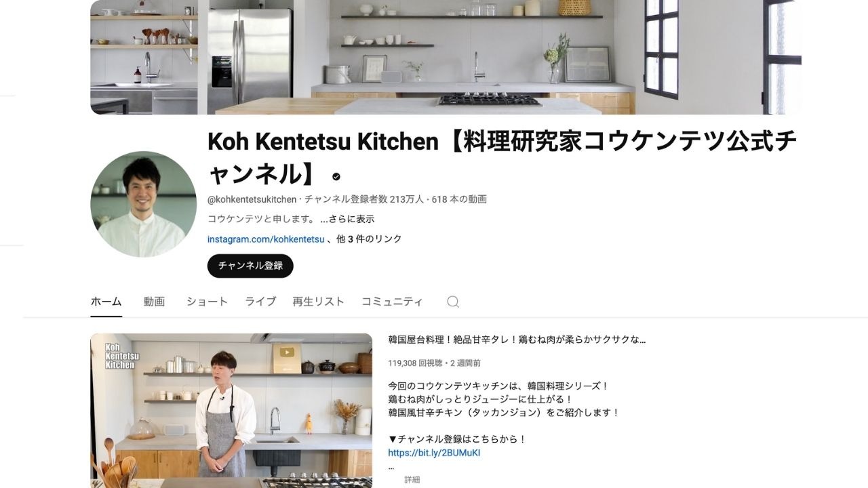This screenshot has height=488, width=868.
Task: Select the ライブ tab
Action: (x=260, y=302)
